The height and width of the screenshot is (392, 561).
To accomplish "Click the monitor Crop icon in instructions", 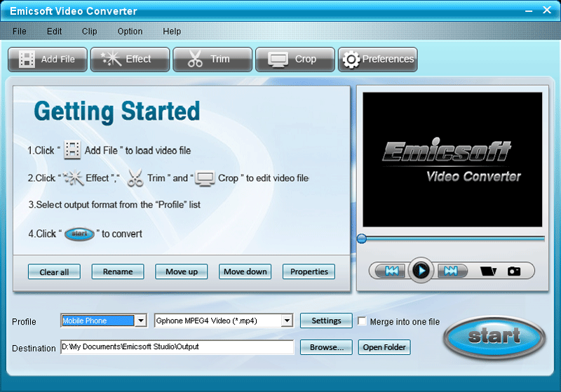I will tap(205, 178).
